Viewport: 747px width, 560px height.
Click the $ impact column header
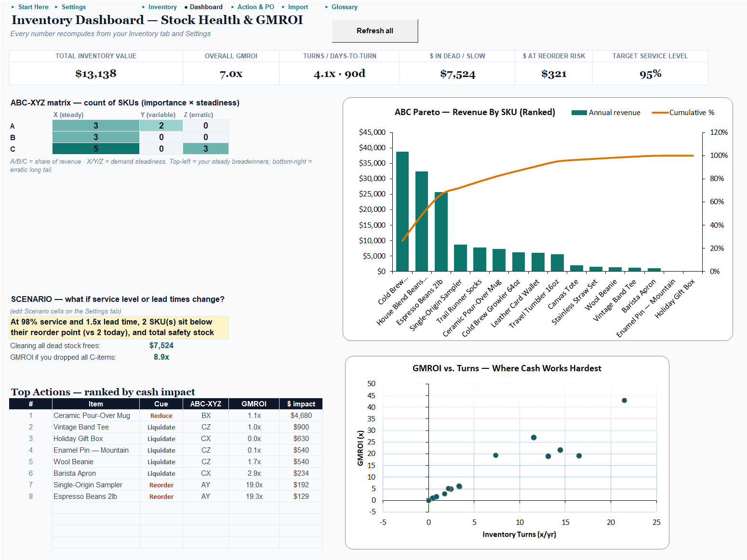[x=301, y=404]
